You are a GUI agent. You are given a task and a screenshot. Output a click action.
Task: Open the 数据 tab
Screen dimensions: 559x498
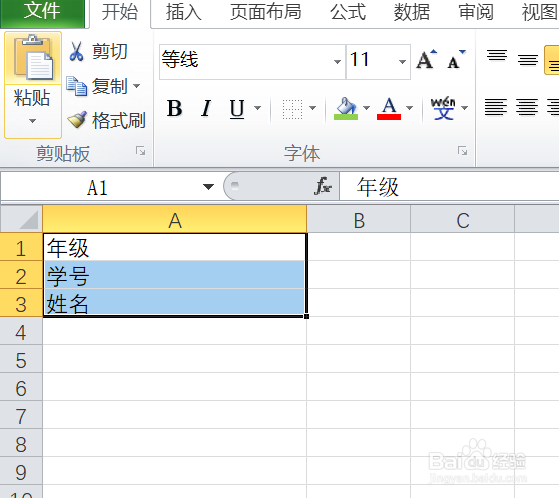tap(412, 12)
